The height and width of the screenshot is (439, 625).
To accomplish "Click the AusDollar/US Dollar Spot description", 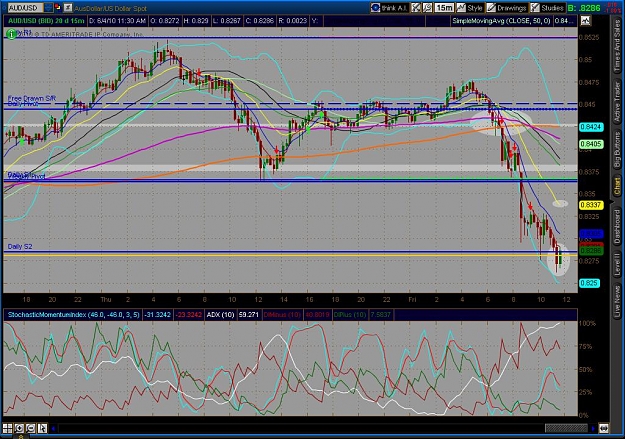I will [110, 8].
